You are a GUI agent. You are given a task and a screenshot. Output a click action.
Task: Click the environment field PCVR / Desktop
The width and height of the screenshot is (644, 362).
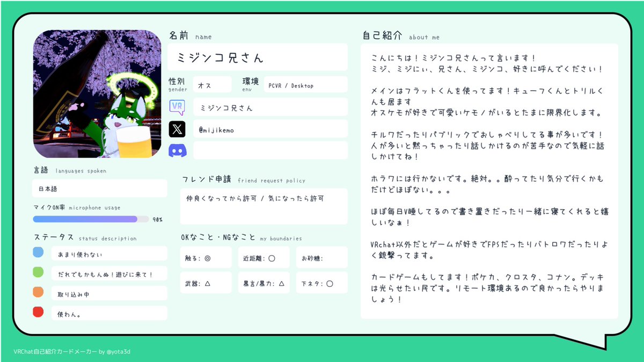306,85
